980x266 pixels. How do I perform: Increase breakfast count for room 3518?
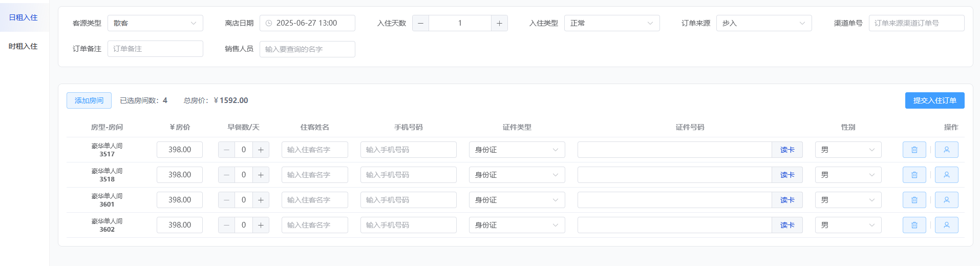[261, 175]
